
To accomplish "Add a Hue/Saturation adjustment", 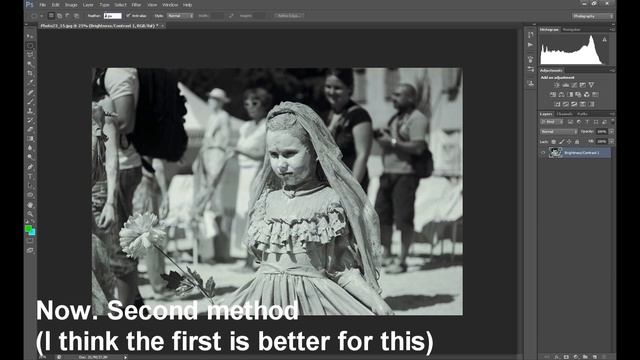I will click(x=553, y=94).
